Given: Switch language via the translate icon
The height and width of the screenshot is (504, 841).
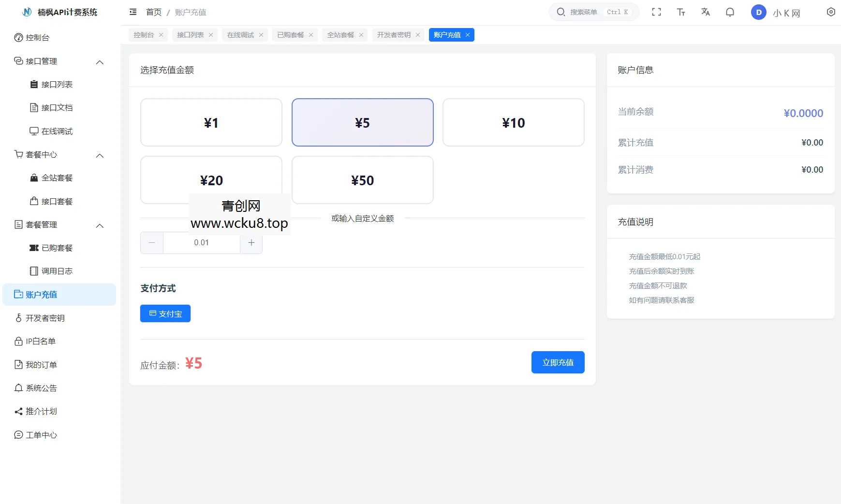Looking at the screenshot, I should pos(706,12).
